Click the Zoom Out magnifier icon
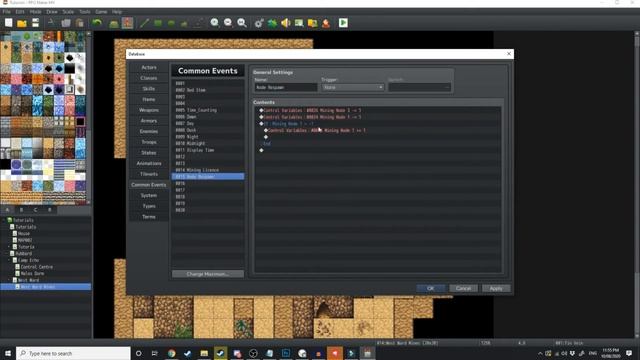 coord(228,23)
